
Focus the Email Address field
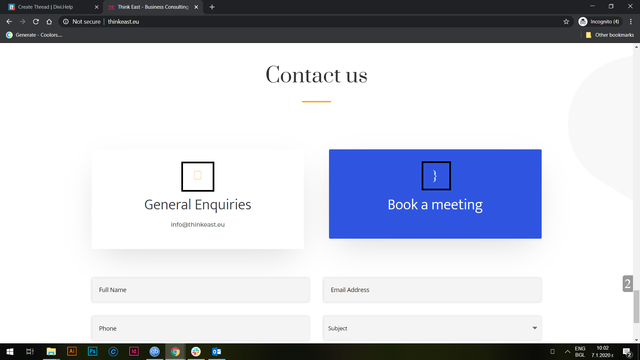(x=432, y=290)
